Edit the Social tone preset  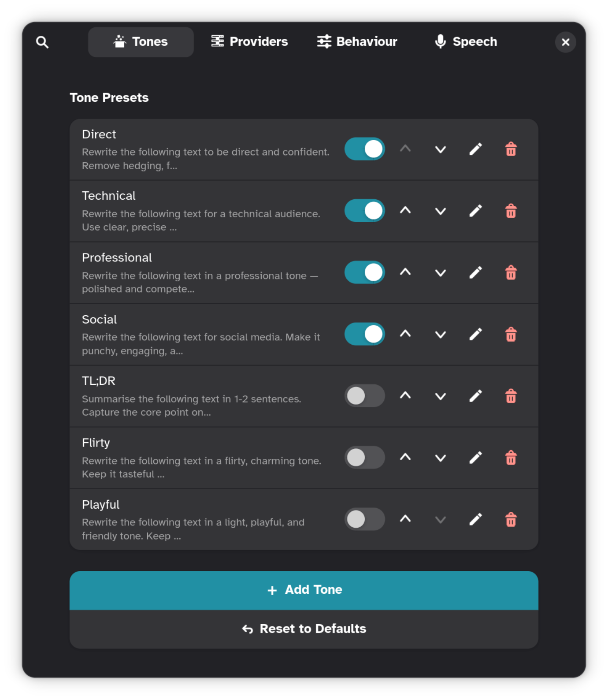[x=475, y=334]
